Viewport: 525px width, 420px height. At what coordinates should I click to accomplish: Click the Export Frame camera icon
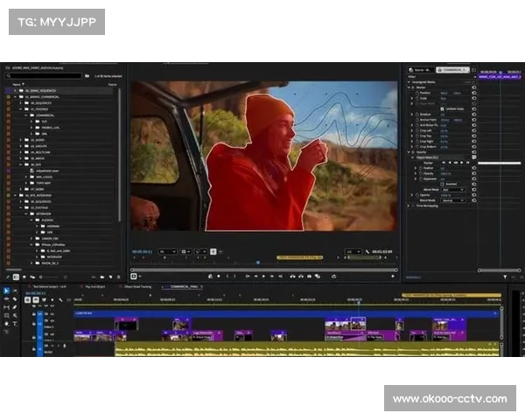click(x=309, y=276)
